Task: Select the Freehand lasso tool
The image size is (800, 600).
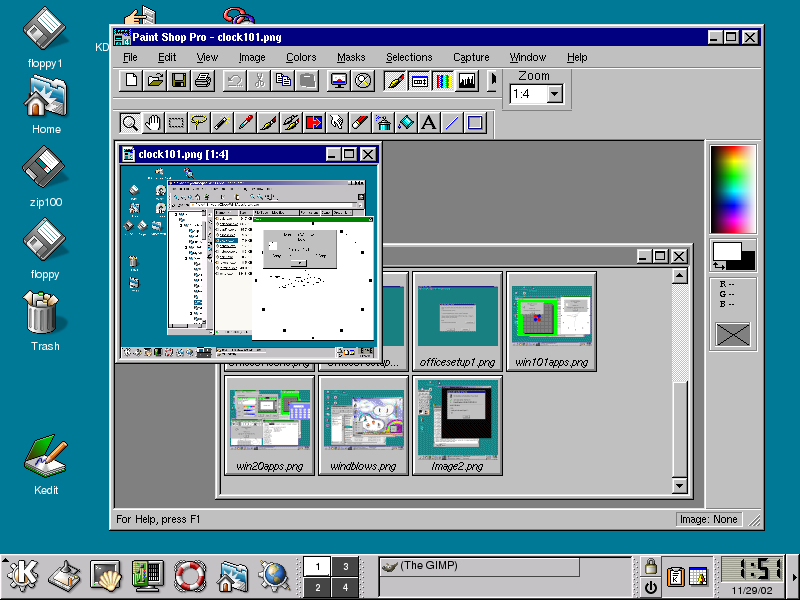Action: 199,123
